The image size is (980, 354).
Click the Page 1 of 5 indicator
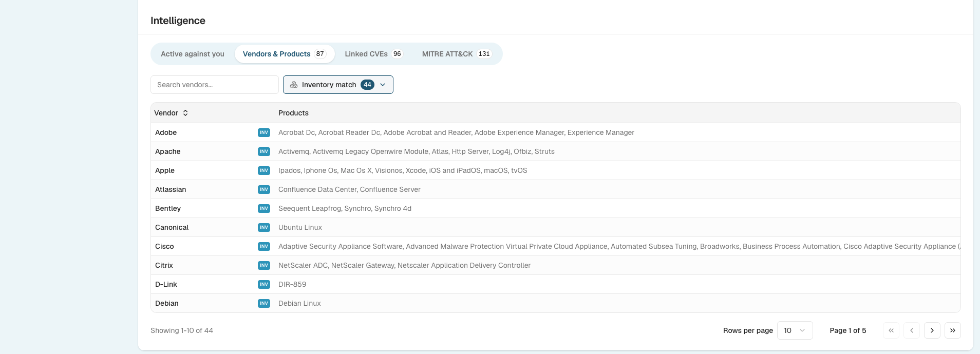coord(848,330)
